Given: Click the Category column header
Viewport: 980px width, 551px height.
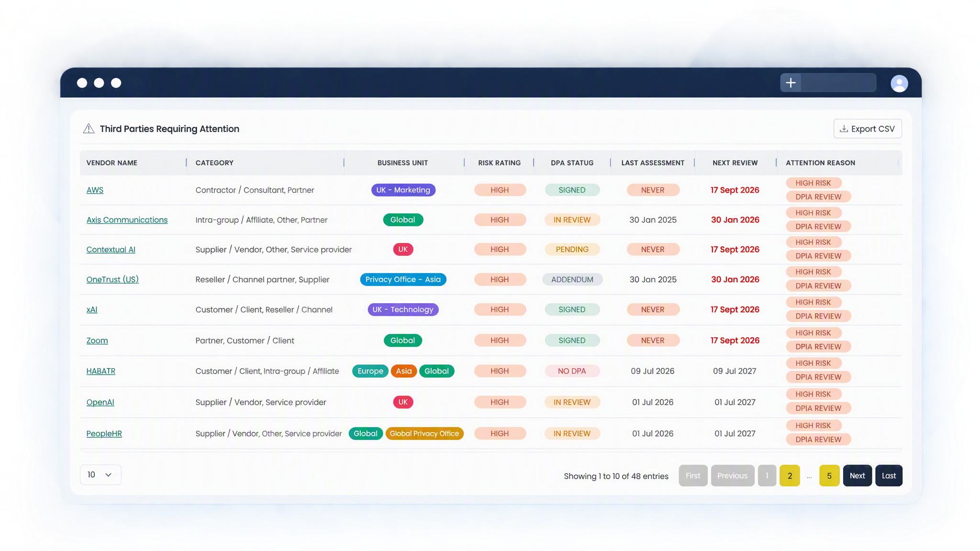Looking at the screenshot, I should pyautogui.click(x=214, y=163).
